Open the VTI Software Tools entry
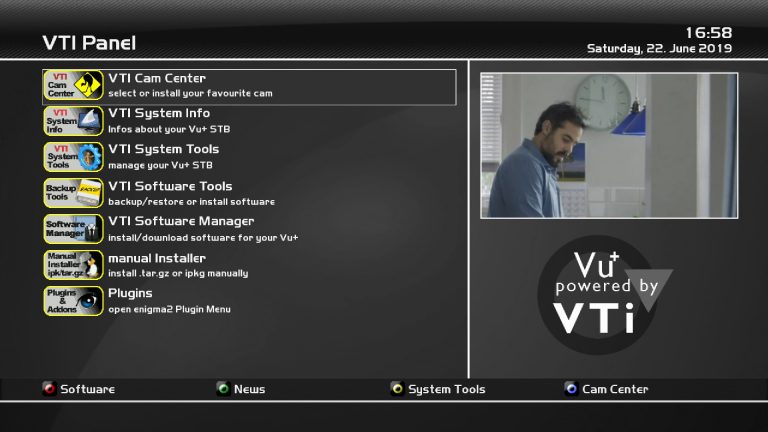This screenshot has width=768, height=432. tap(170, 186)
